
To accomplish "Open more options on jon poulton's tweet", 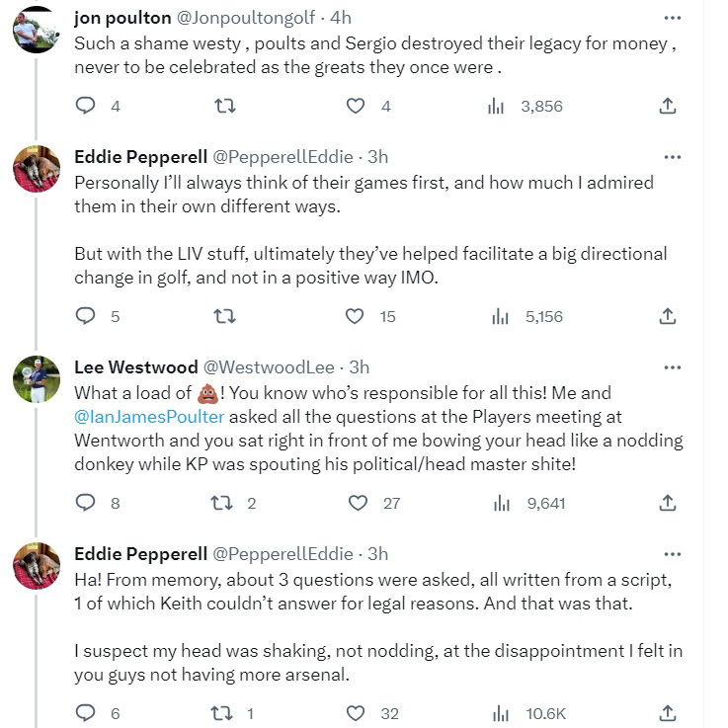I will (673, 18).
